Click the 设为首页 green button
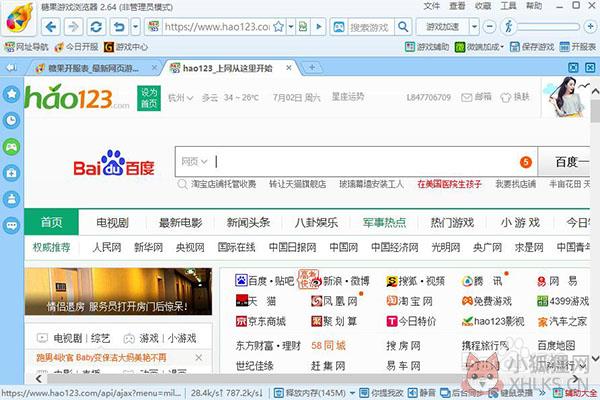 tap(149, 98)
